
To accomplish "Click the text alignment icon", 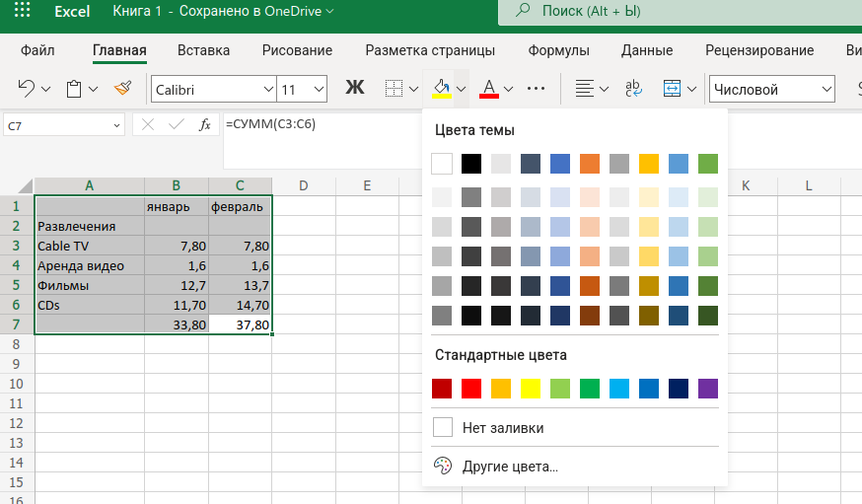I will [585, 89].
